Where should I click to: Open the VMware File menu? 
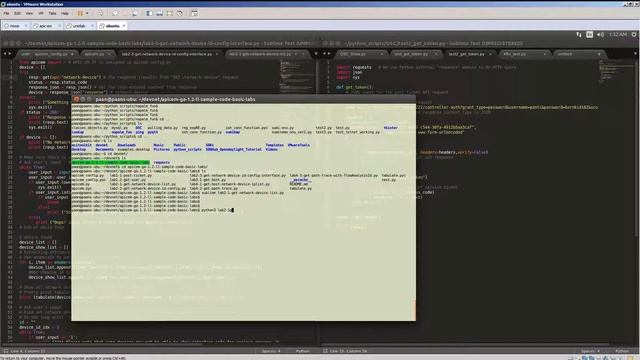click(6, 13)
